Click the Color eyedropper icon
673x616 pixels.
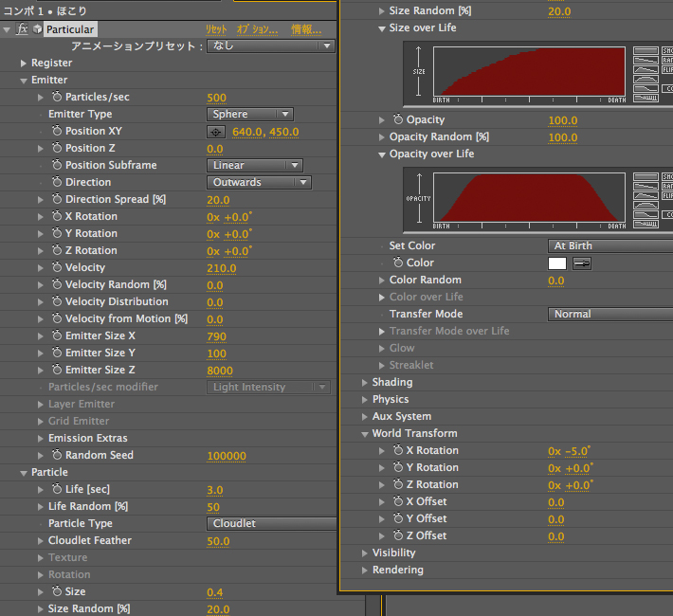click(x=582, y=263)
